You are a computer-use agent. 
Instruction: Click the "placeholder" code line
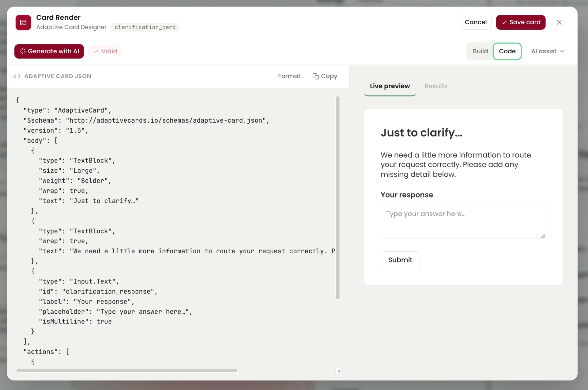click(115, 312)
